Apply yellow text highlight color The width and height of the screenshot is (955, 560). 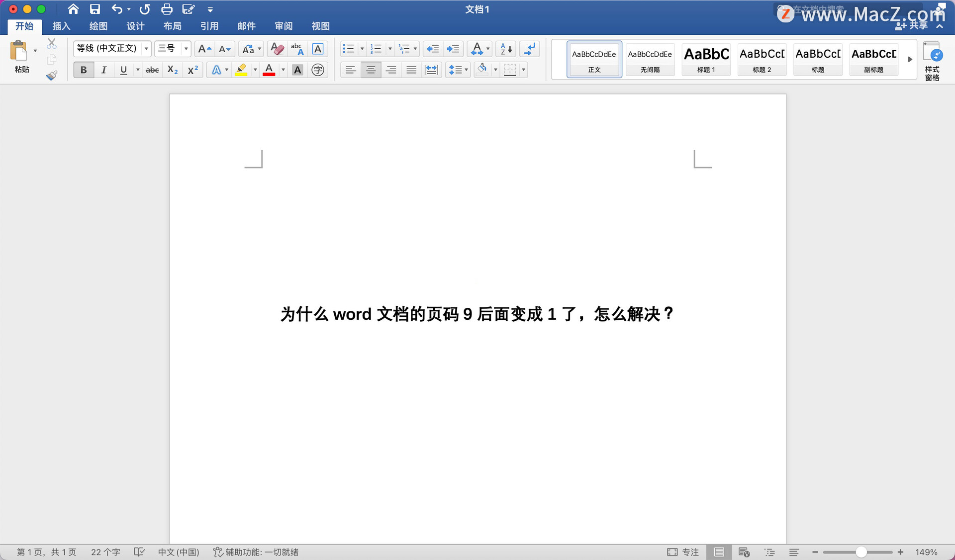[241, 70]
